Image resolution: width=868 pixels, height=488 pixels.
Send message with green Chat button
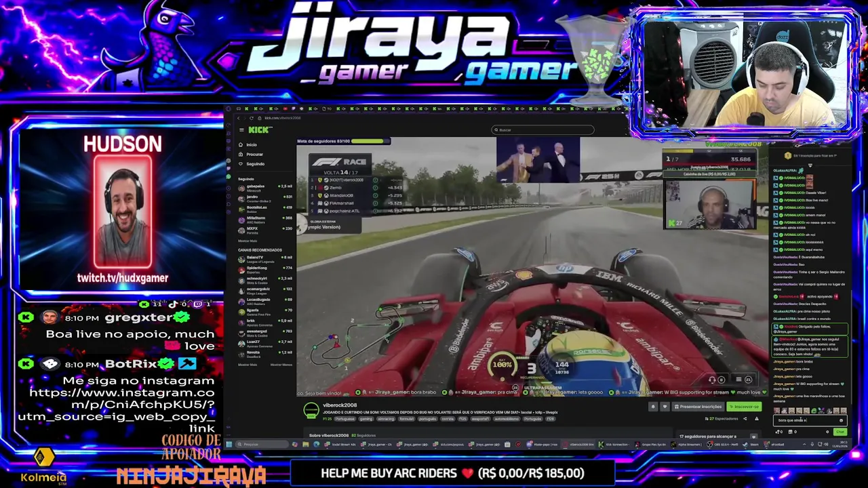click(840, 432)
